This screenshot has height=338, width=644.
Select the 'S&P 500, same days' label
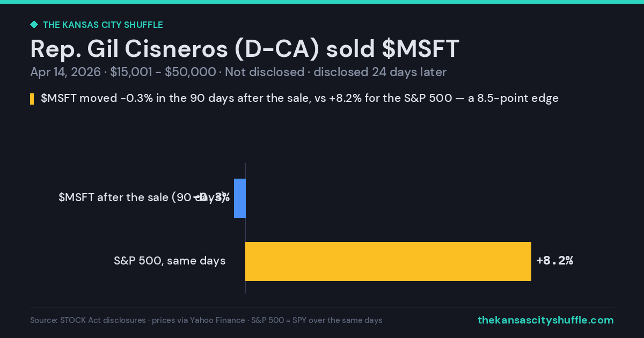[170, 261]
